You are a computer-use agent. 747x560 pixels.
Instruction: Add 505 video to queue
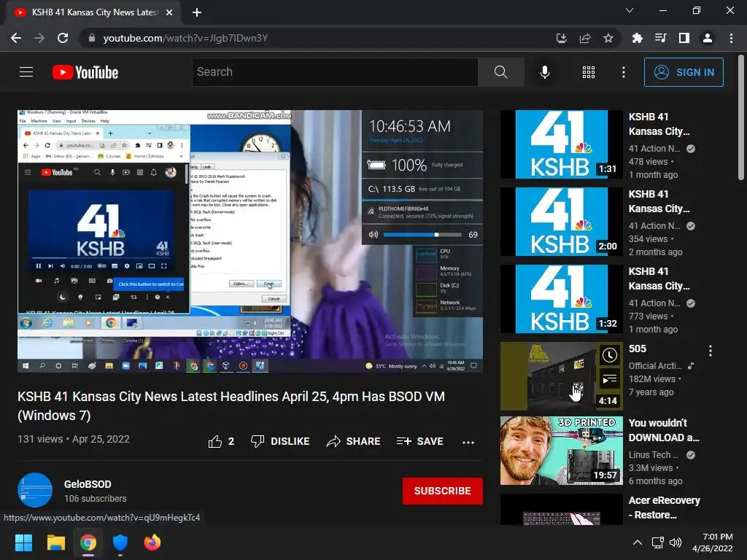[x=609, y=379]
